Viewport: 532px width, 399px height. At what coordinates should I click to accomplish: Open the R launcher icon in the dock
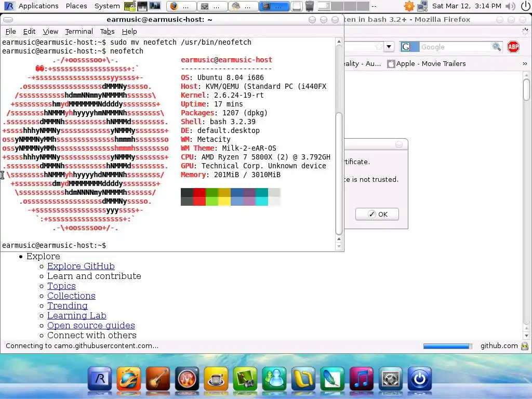(x=100, y=379)
